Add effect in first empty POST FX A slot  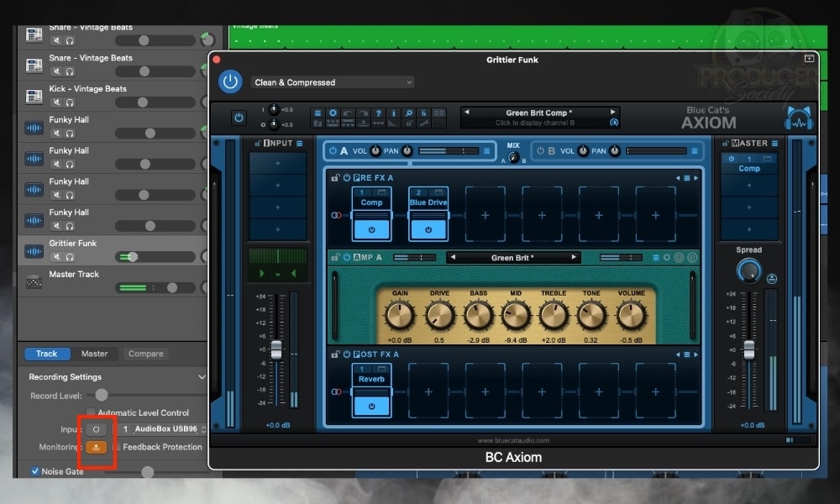point(428,392)
